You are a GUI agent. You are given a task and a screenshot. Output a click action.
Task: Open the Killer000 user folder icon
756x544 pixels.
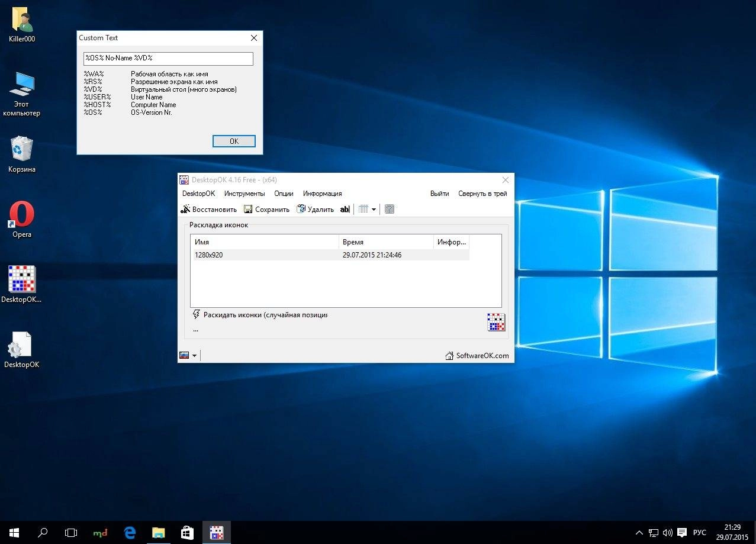tap(22, 25)
